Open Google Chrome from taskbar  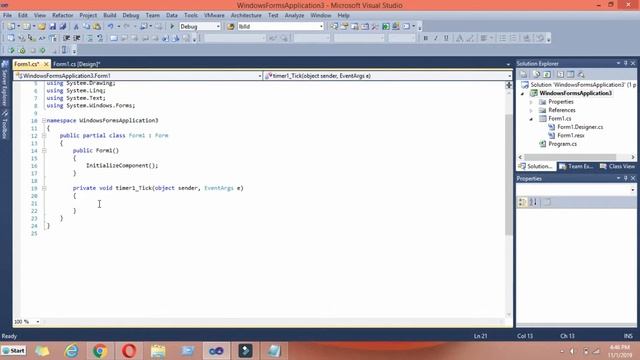tap(100, 351)
